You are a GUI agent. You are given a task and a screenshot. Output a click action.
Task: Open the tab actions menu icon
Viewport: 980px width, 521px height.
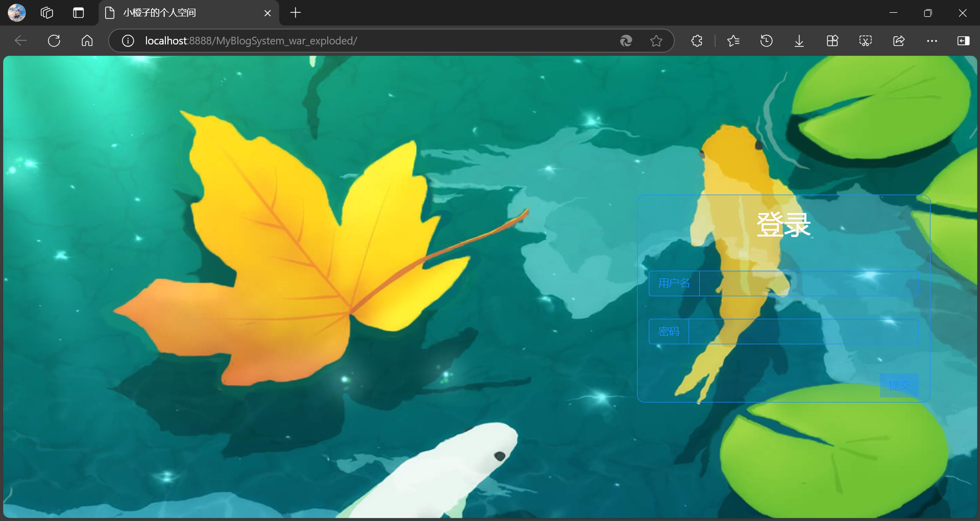tap(78, 13)
